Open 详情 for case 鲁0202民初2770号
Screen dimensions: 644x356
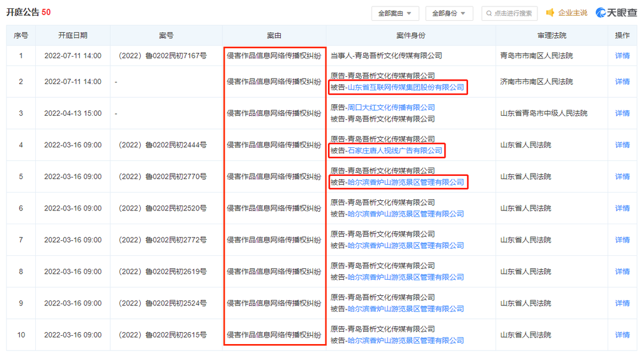622,177
